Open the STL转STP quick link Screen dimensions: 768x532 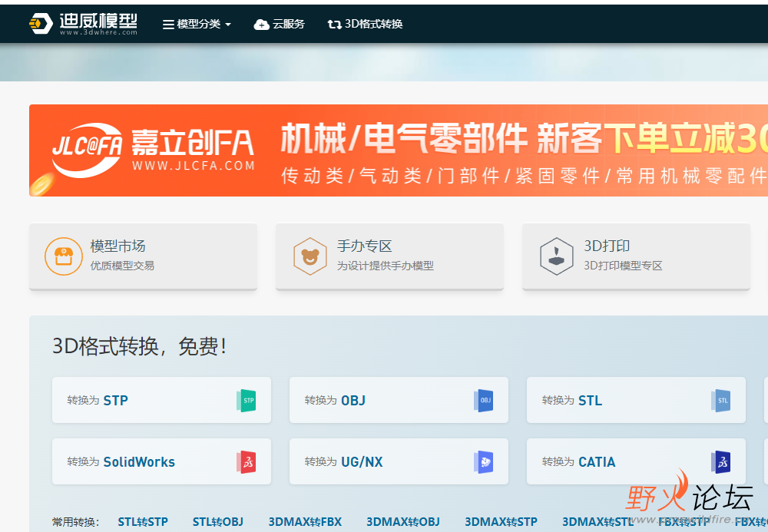coord(143,522)
